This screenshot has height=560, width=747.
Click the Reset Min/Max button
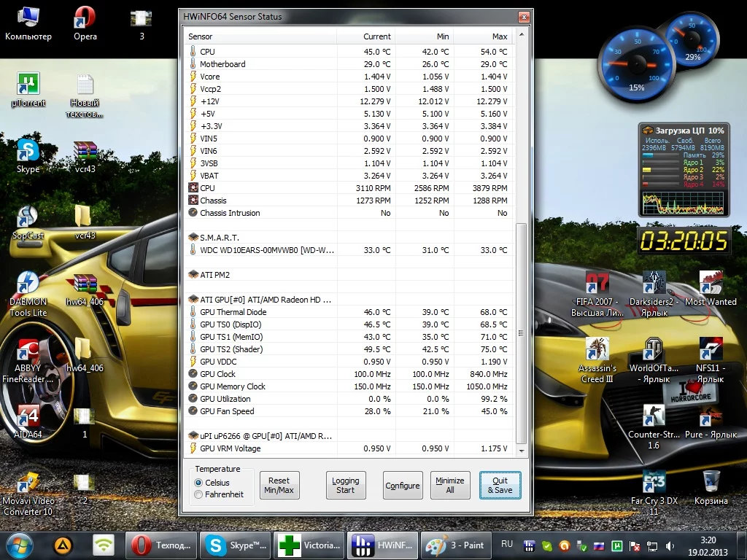279,485
